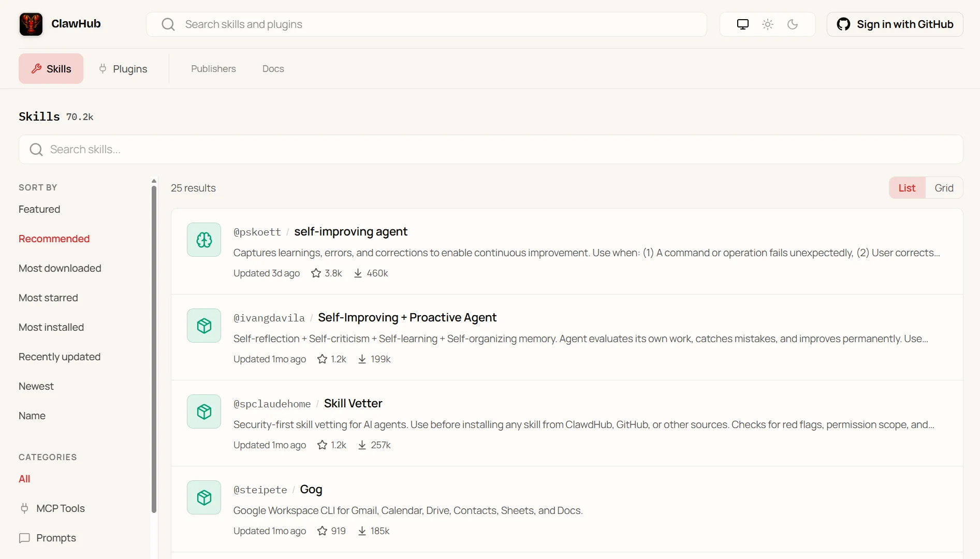Viewport: 980px width, 559px height.
Task: Click the sidebar scroll-up arrow
Action: pos(154,181)
